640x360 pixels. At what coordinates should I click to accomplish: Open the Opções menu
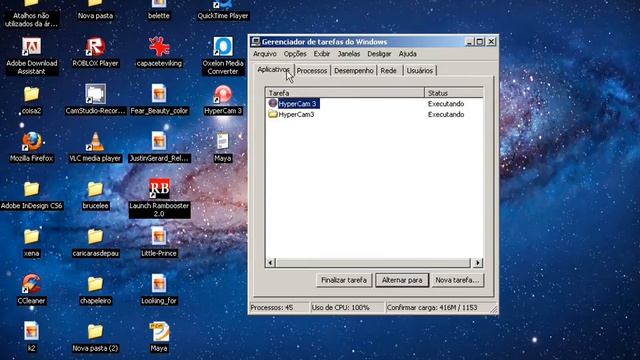click(x=295, y=54)
